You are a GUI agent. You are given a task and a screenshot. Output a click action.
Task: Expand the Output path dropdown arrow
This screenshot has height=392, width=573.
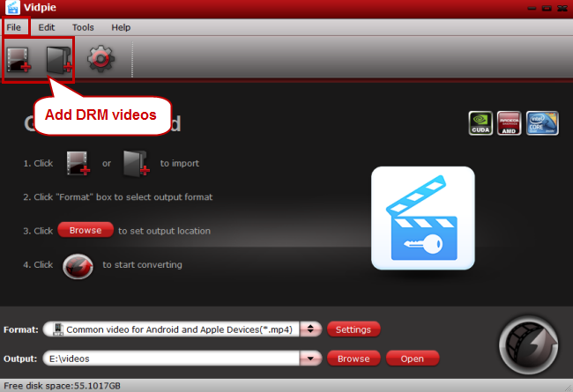point(310,359)
